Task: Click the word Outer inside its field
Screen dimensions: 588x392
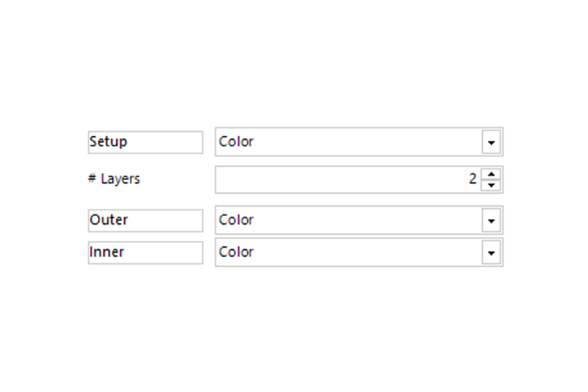Action: (108, 220)
